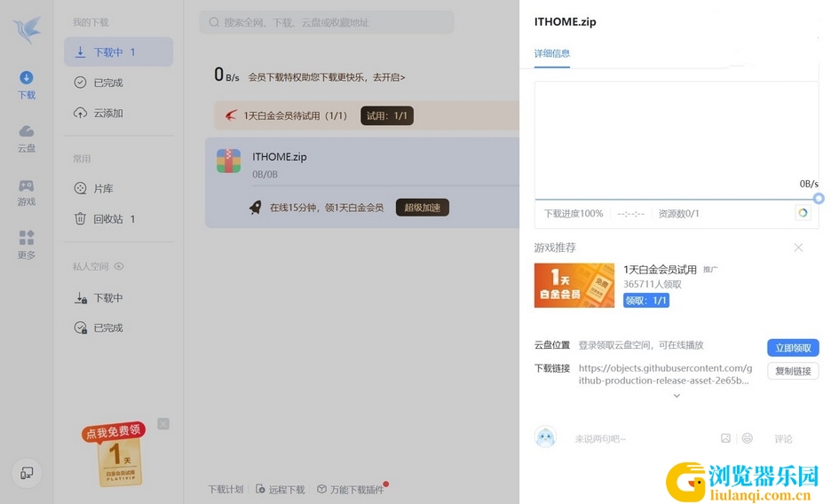831x504 pixels.
Task: Click the 复制链接 button
Action: [x=793, y=371]
